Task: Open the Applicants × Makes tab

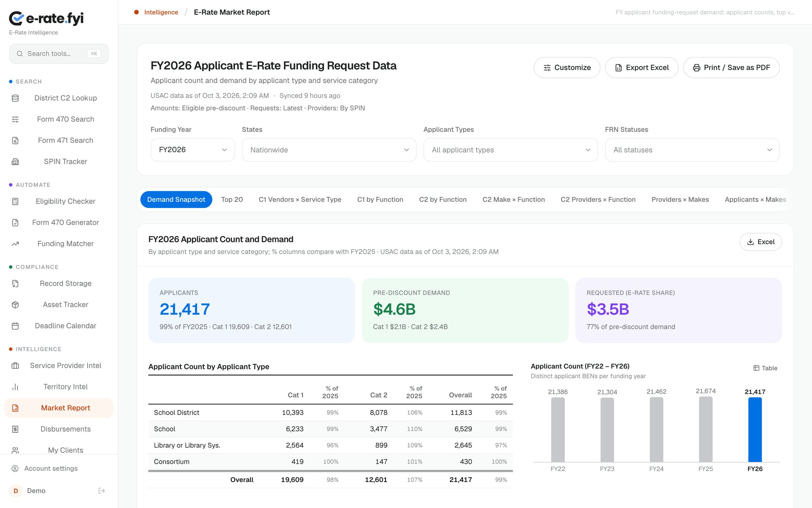Action: click(x=755, y=199)
